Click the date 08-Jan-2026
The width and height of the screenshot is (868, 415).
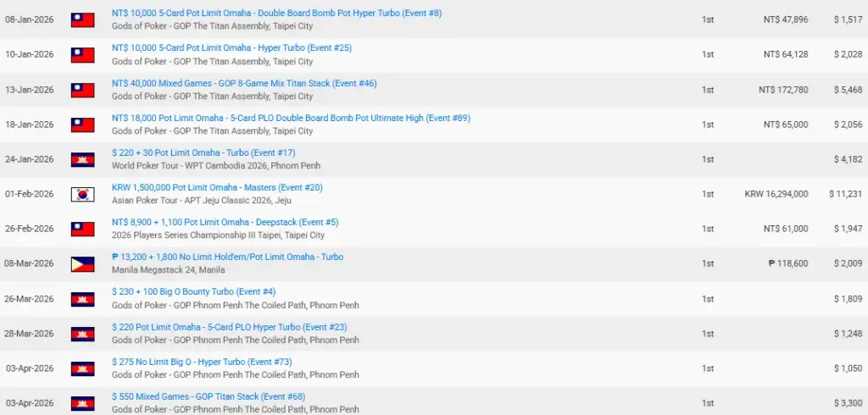[30, 20]
